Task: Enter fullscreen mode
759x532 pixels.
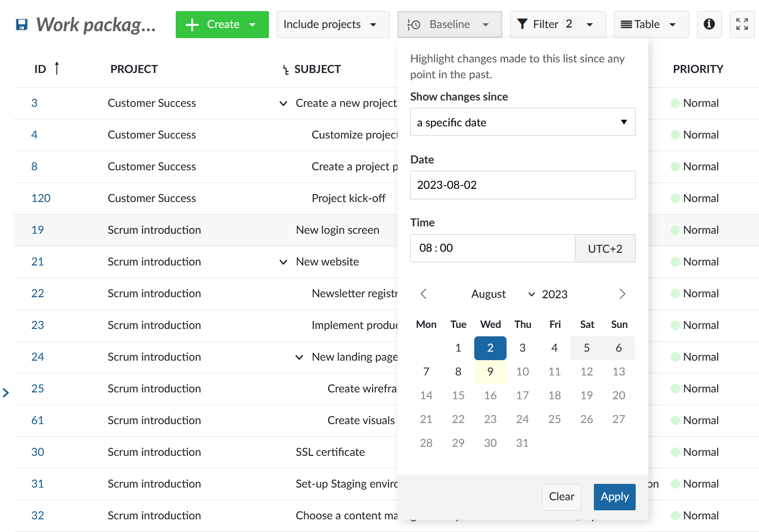Action: click(x=742, y=24)
